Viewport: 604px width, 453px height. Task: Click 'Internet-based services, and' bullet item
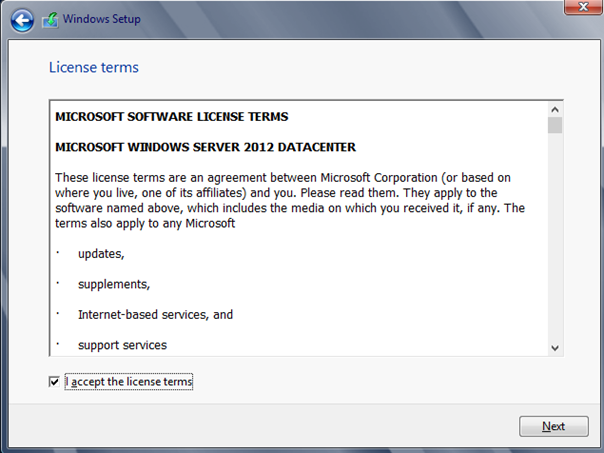point(155,315)
